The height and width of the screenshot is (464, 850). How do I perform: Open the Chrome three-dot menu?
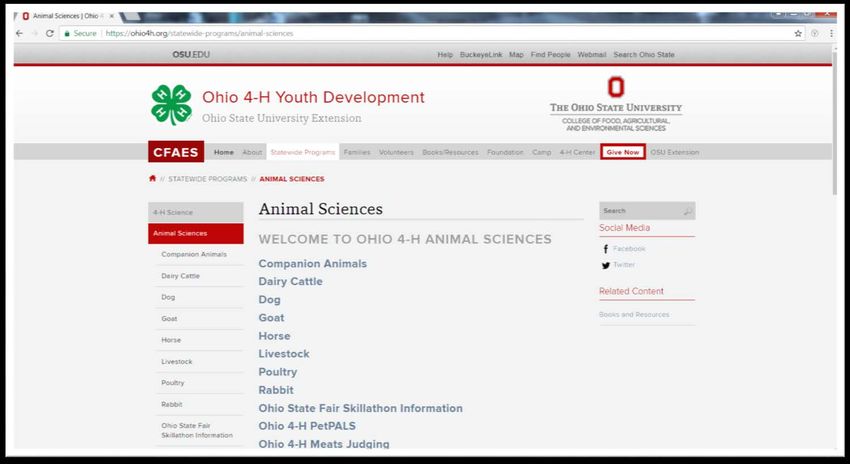pos(832,33)
